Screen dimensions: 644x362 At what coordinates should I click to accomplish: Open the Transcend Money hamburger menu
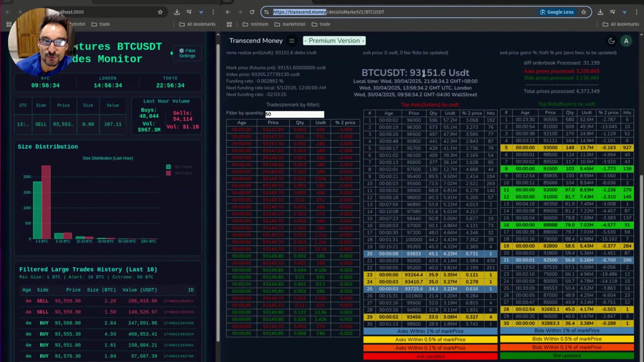pyautogui.click(x=291, y=41)
